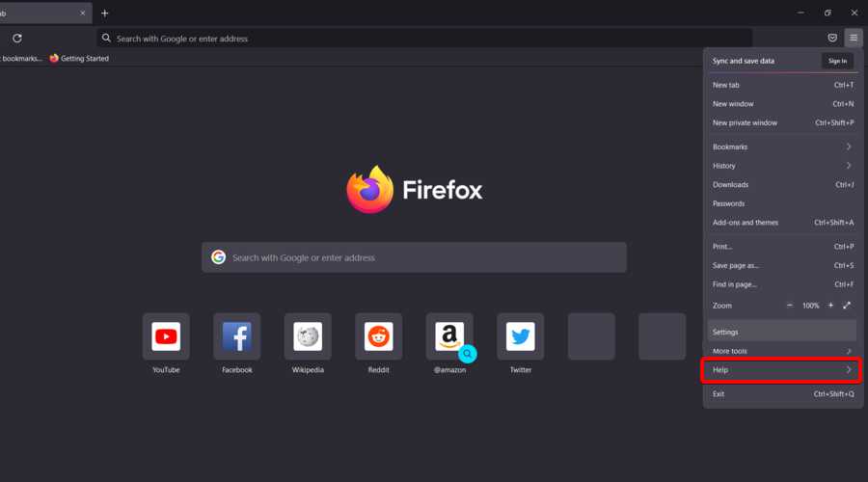Decrease zoom with the minus button
The height and width of the screenshot is (482, 868).
tap(789, 306)
